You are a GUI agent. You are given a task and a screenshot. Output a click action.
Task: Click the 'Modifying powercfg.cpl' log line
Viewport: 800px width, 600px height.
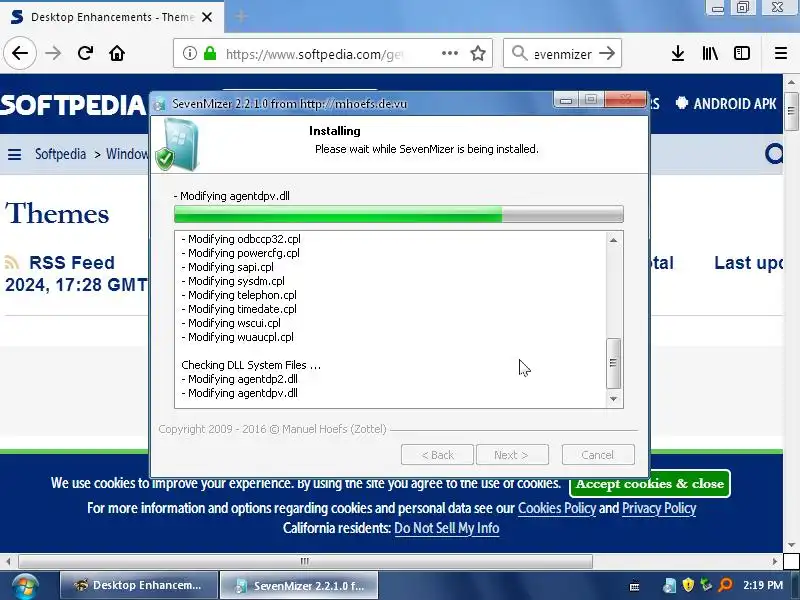(x=240, y=253)
